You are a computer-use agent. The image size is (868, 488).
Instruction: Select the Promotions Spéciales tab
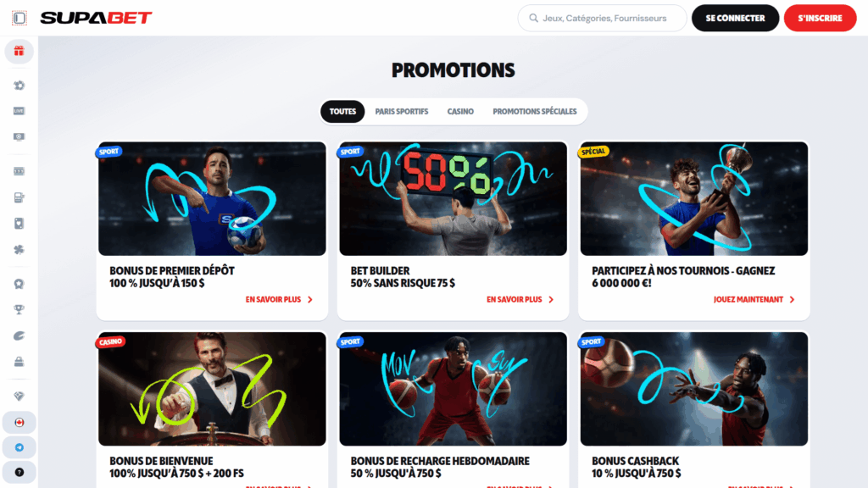(534, 111)
